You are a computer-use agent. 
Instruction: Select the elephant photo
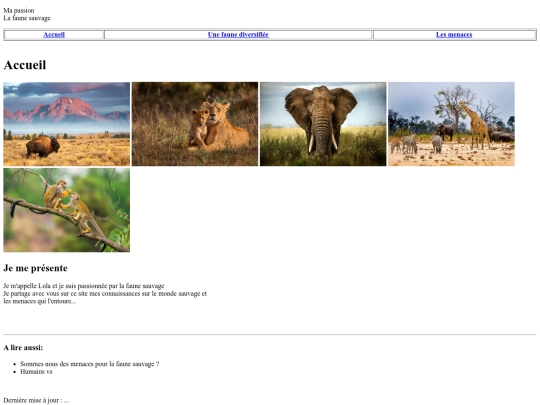323,124
